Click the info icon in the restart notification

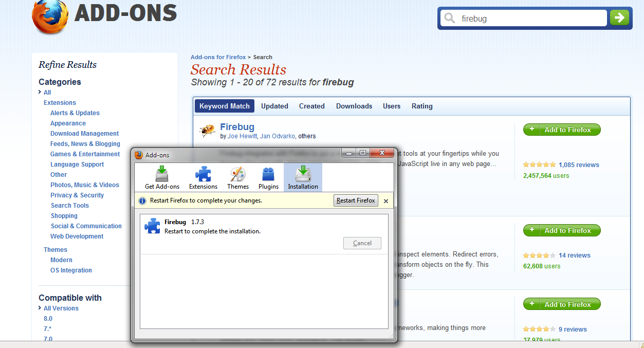[143, 200]
